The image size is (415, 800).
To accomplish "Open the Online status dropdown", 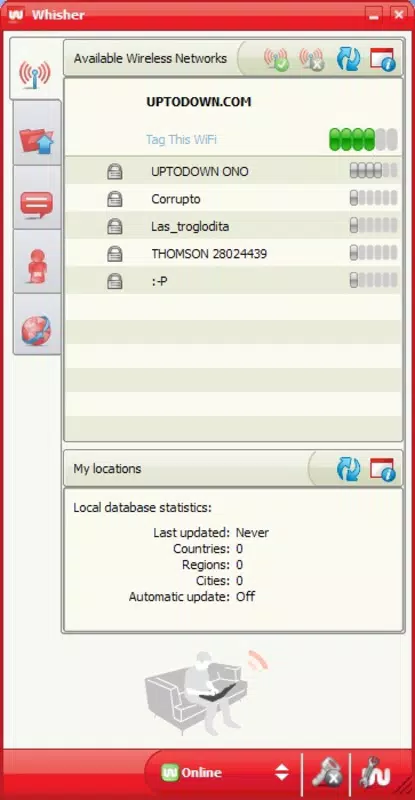I will pyautogui.click(x=224, y=772).
